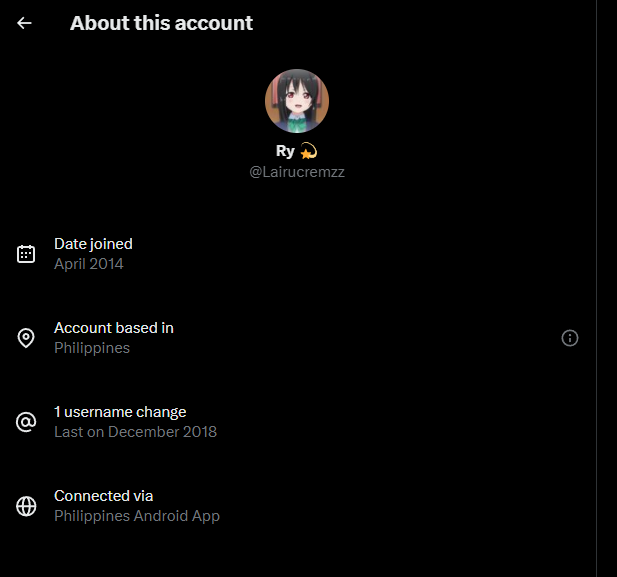Click the handle @Lairucremzz
This screenshot has height=577, width=617.
(x=297, y=172)
